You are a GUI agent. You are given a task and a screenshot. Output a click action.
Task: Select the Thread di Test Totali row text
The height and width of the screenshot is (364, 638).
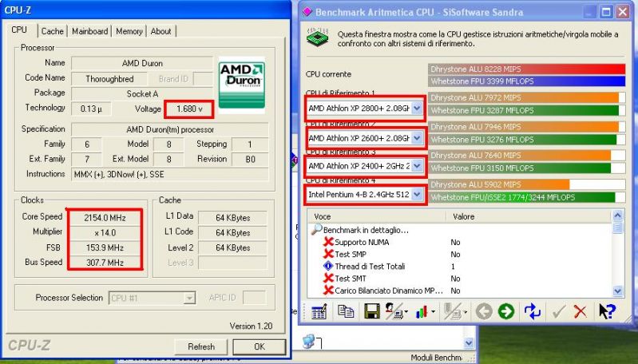click(370, 267)
